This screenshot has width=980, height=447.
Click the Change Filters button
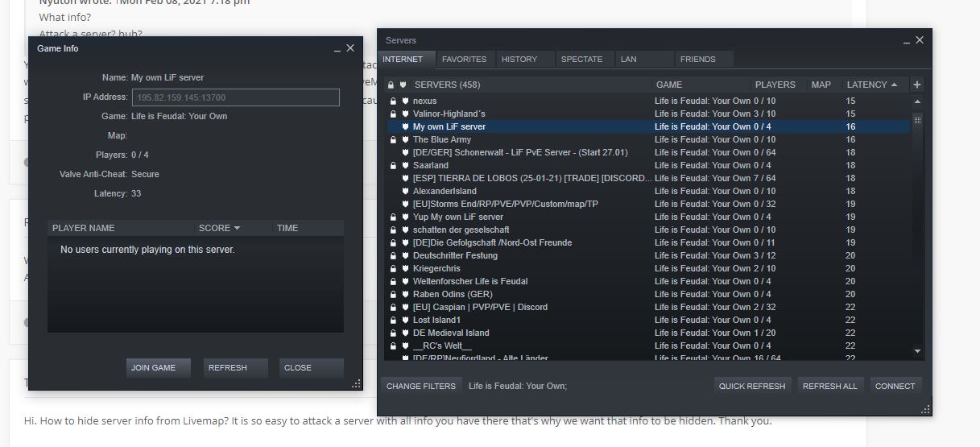[x=421, y=386]
